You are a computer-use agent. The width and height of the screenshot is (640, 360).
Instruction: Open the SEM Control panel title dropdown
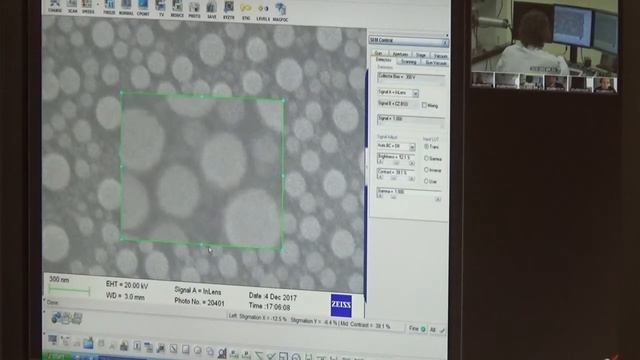pos(445,42)
